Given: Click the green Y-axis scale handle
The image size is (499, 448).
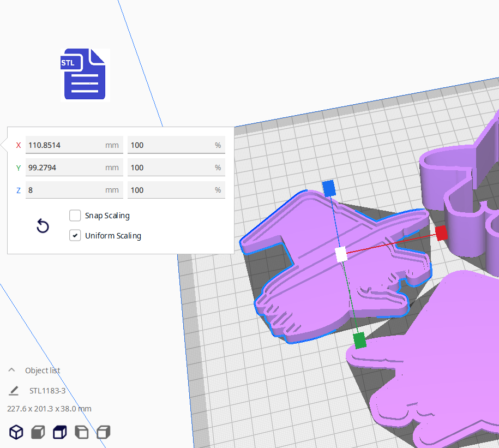Looking at the screenshot, I should (x=359, y=341).
